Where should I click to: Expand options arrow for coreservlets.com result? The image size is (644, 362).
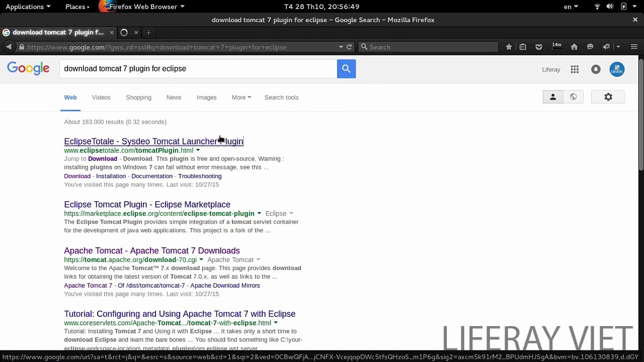[276, 323]
